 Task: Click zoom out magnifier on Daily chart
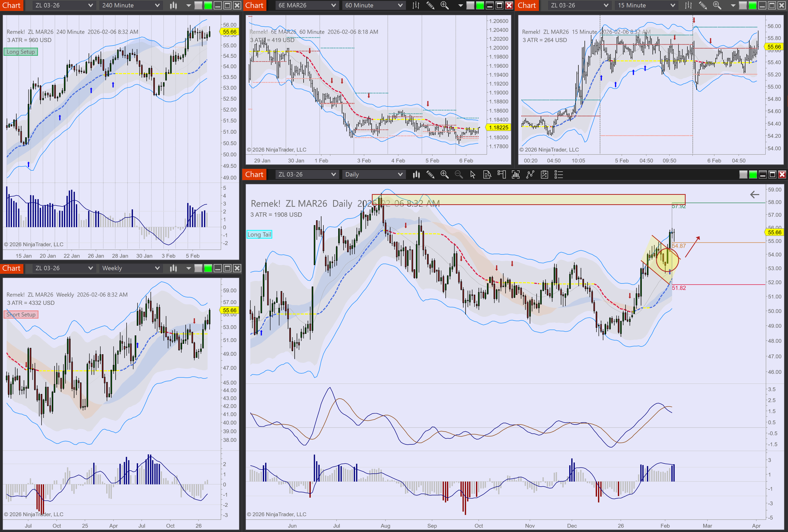click(x=459, y=175)
